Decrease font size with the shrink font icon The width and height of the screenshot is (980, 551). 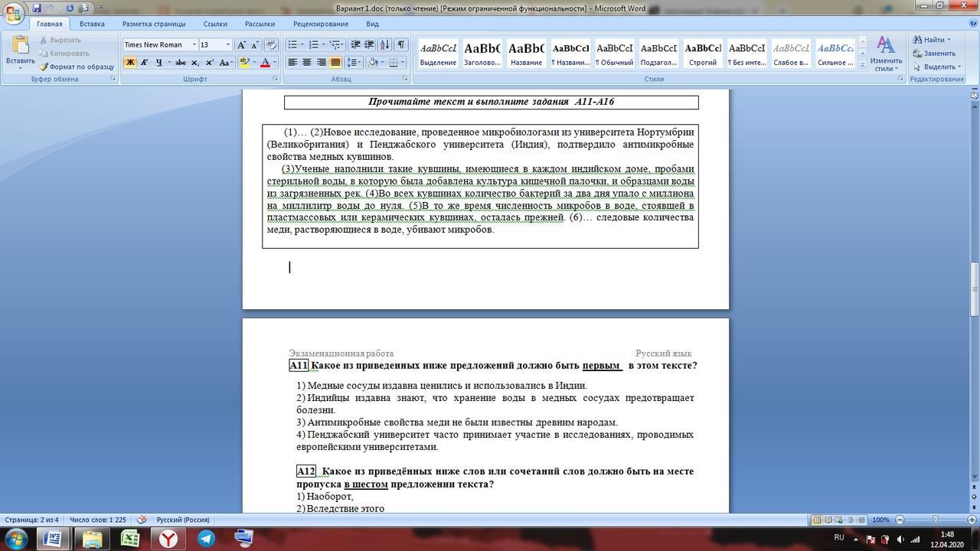pyautogui.click(x=255, y=44)
